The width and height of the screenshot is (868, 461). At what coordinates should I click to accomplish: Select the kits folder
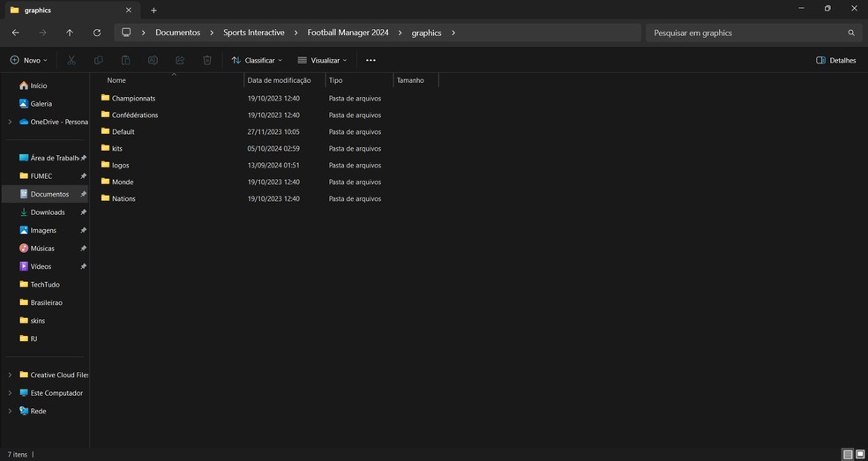pos(117,149)
